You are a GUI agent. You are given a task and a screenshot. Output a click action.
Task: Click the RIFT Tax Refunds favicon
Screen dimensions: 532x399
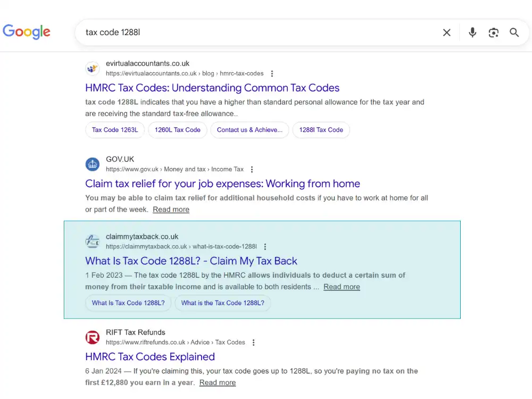tap(93, 337)
